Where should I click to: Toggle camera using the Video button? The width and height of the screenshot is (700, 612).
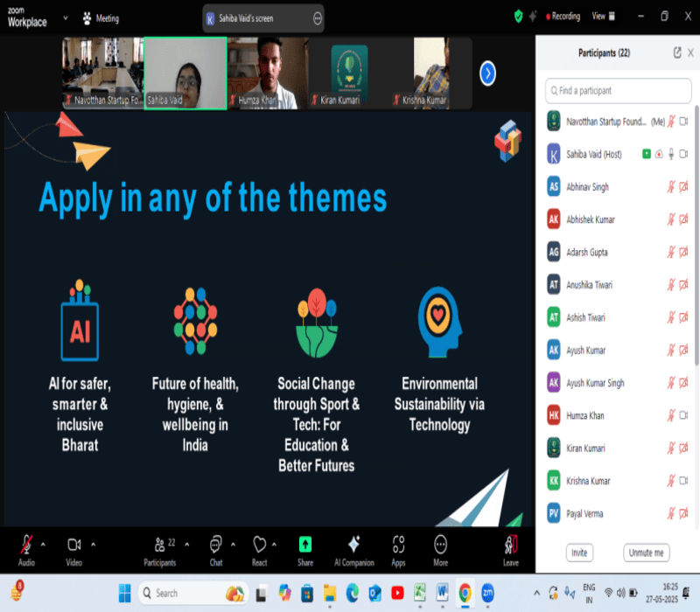tap(74, 545)
